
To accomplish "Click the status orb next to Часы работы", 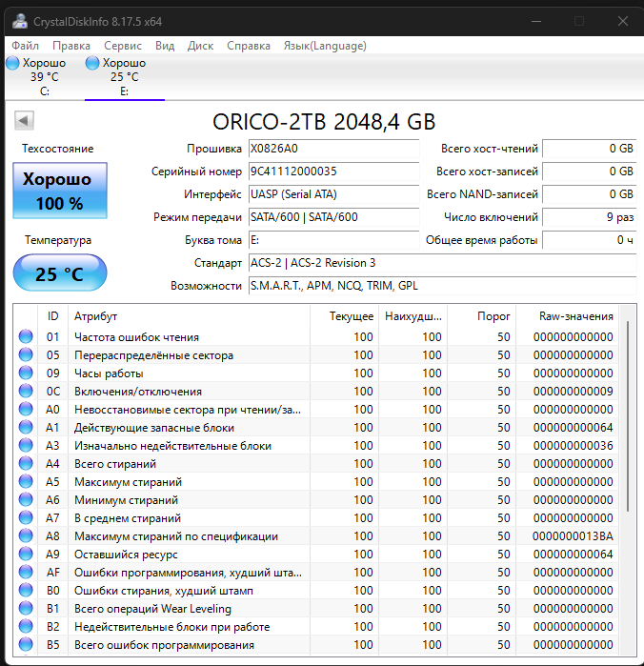I will tap(25, 373).
